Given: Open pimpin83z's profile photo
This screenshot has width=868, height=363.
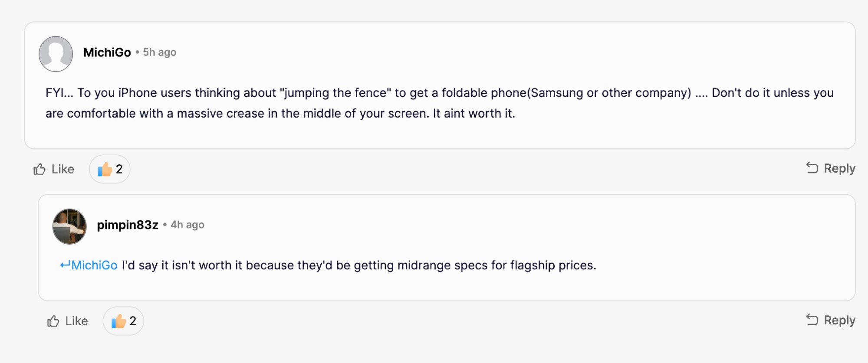Looking at the screenshot, I should (x=69, y=226).
